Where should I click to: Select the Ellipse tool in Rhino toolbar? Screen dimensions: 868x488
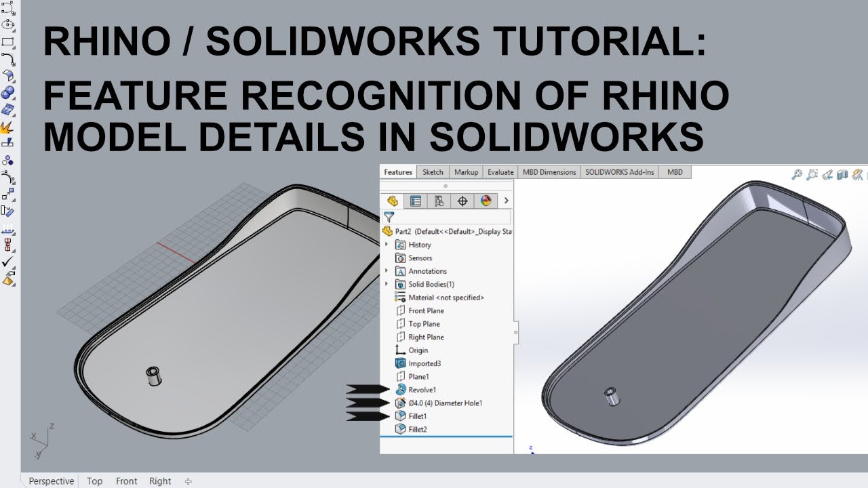click(8, 24)
